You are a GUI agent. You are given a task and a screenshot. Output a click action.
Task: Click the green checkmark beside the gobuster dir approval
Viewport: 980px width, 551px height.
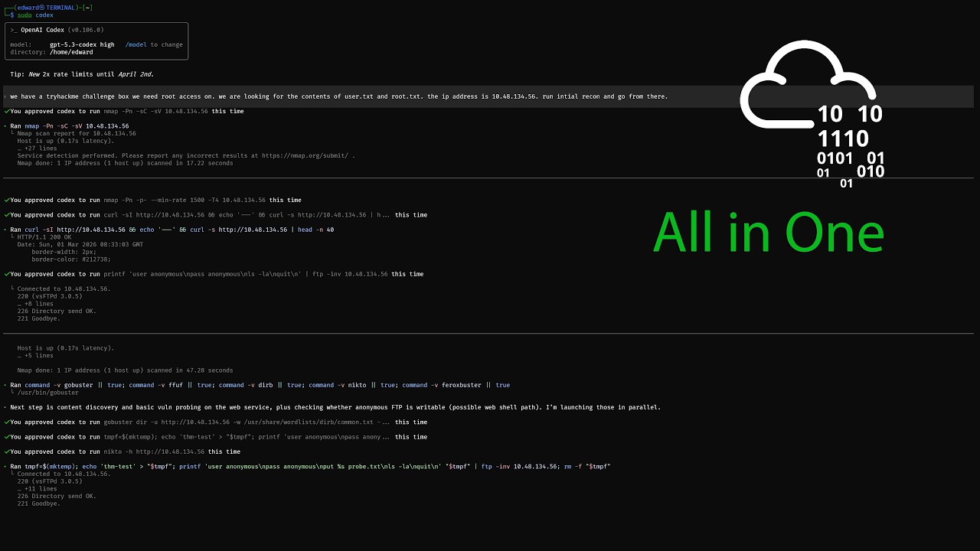[6, 422]
